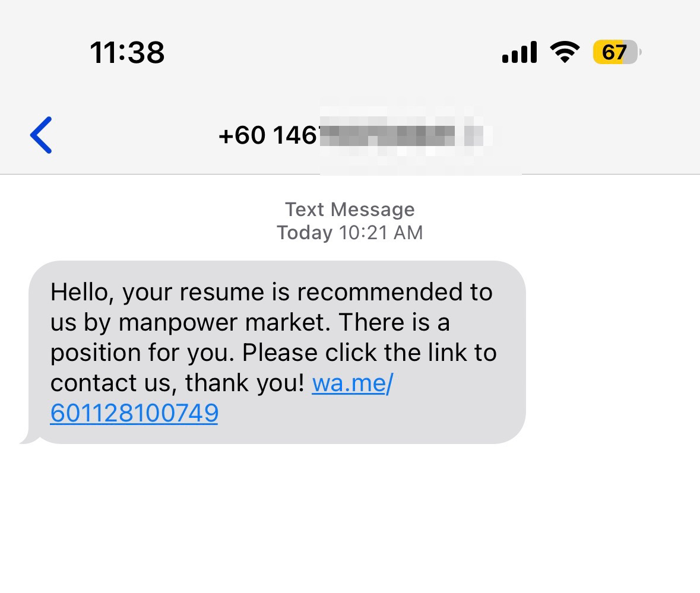
Task: Tap the word "Hello" in the message
Action: click(x=80, y=292)
